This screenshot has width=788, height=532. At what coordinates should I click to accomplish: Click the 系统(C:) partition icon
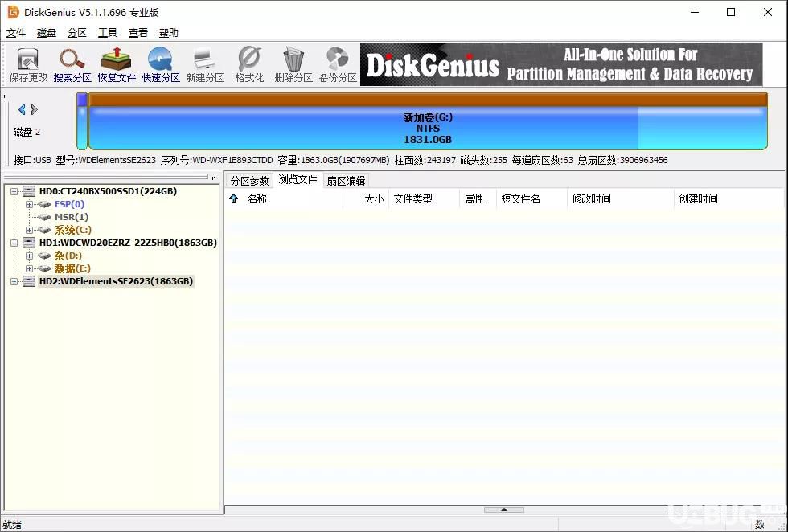pos(44,230)
